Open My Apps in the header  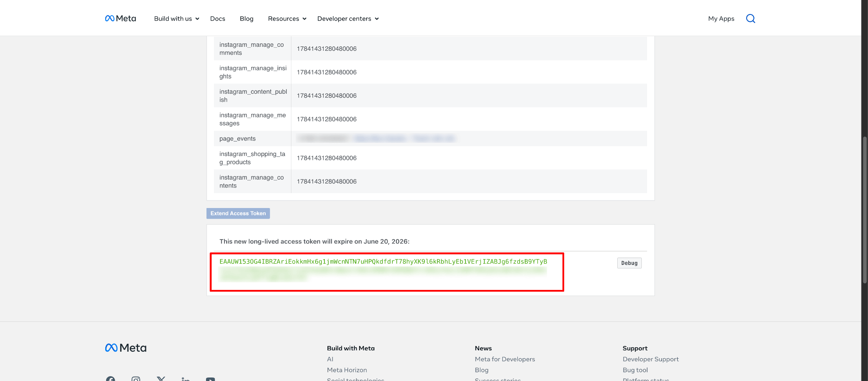click(x=721, y=18)
